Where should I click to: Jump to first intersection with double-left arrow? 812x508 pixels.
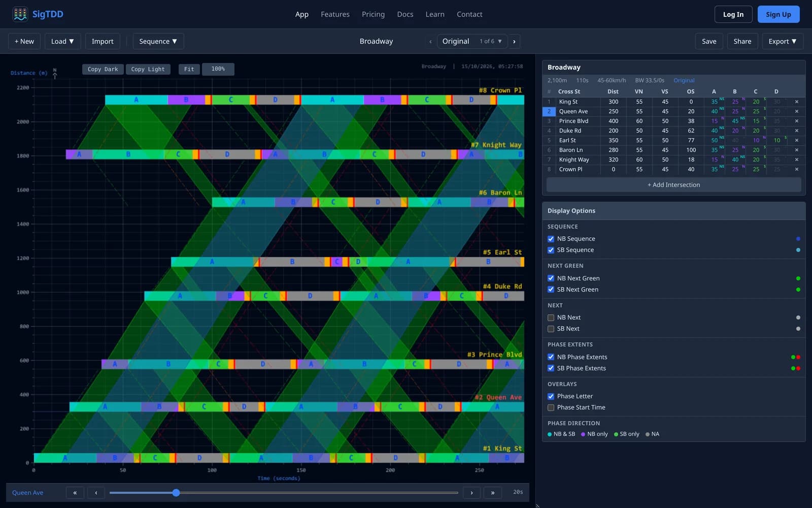coord(75,492)
